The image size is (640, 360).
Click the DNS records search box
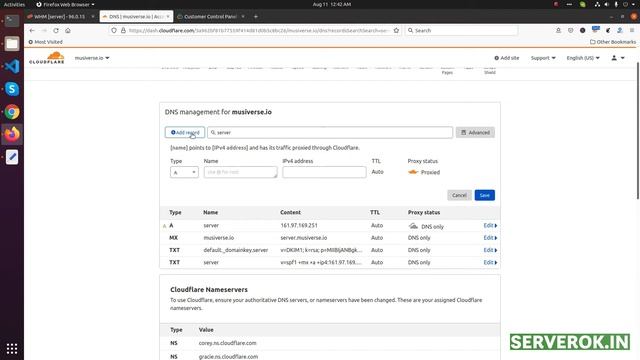pyautogui.click(x=330, y=132)
